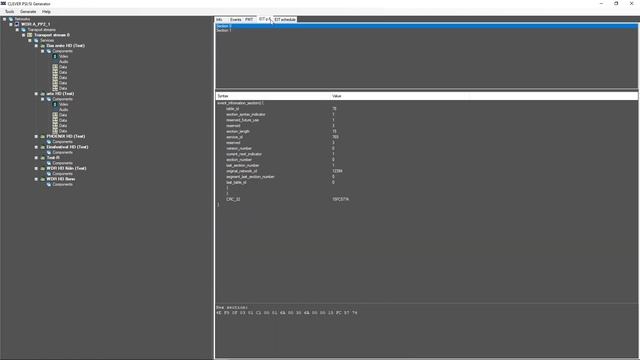
Task: Click the arte HD service icon
Action: coord(42,94)
